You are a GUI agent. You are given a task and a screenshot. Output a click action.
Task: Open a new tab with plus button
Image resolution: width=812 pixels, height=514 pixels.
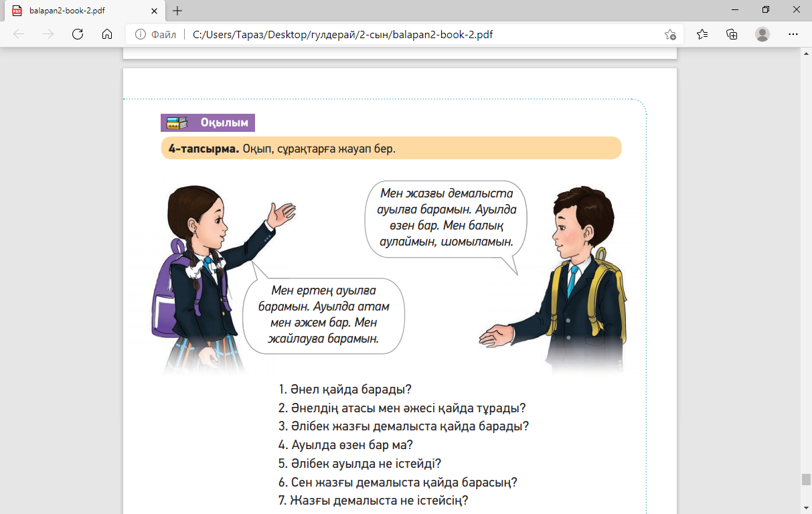(177, 11)
